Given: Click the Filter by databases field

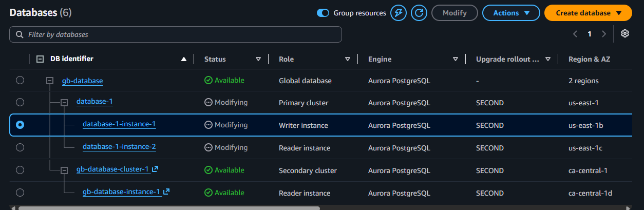Looking at the screenshot, I should click(176, 34).
